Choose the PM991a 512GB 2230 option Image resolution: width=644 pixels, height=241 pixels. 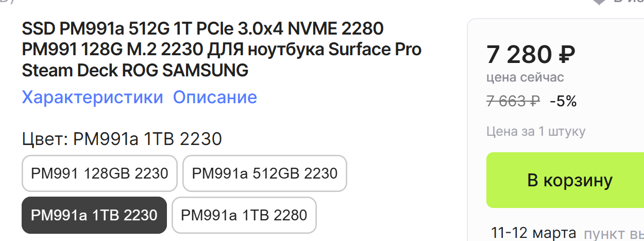[x=265, y=173]
